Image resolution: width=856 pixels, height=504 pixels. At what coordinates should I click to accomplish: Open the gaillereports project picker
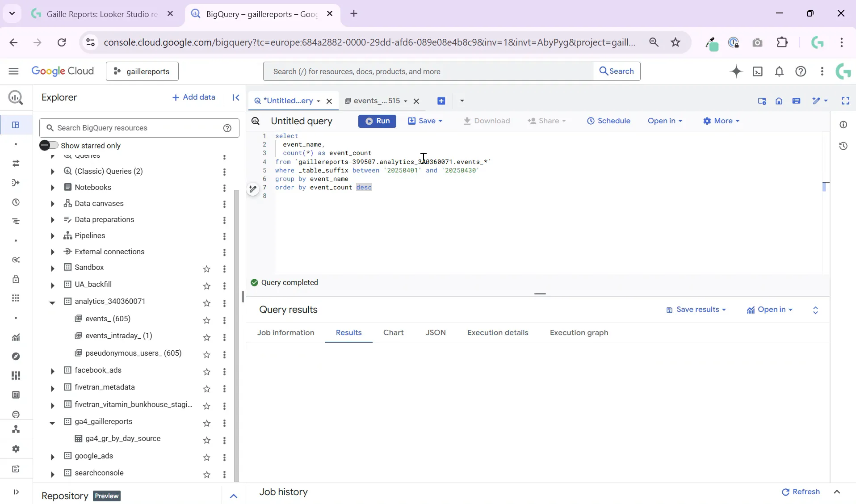click(142, 71)
